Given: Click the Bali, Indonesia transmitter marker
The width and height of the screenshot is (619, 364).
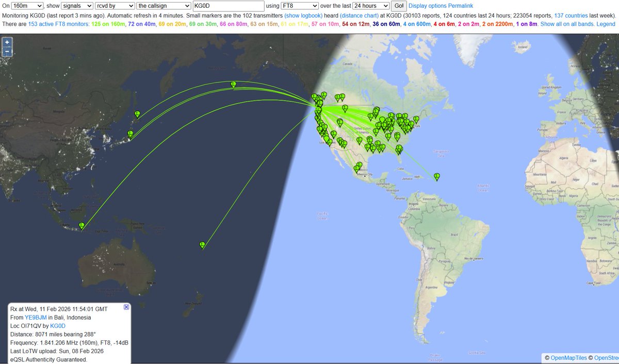Looking at the screenshot, I should [x=82, y=225].
